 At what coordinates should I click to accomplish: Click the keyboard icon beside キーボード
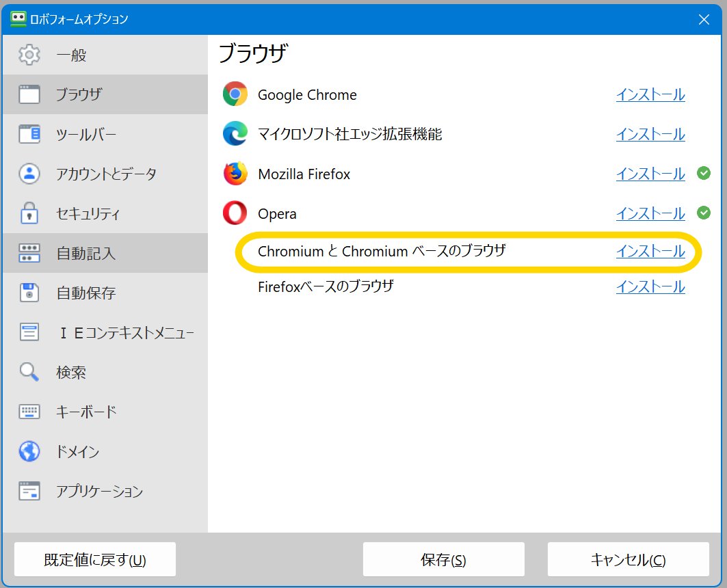pyautogui.click(x=29, y=412)
